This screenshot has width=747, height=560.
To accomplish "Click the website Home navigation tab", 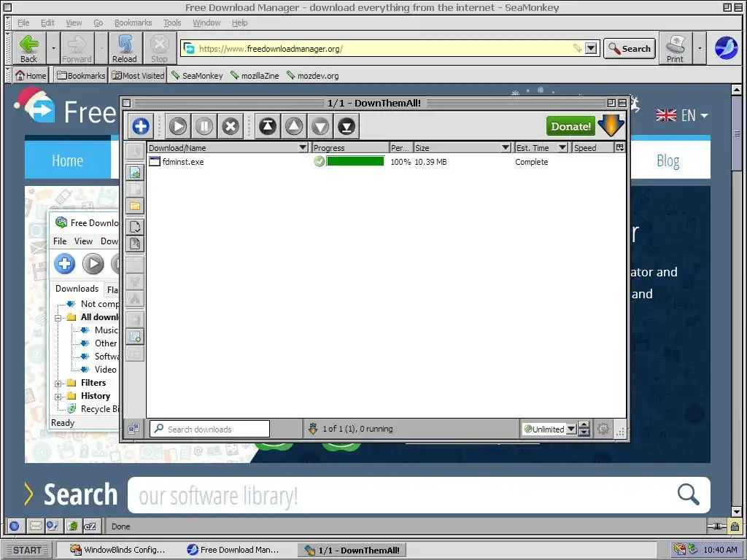I will [x=68, y=160].
